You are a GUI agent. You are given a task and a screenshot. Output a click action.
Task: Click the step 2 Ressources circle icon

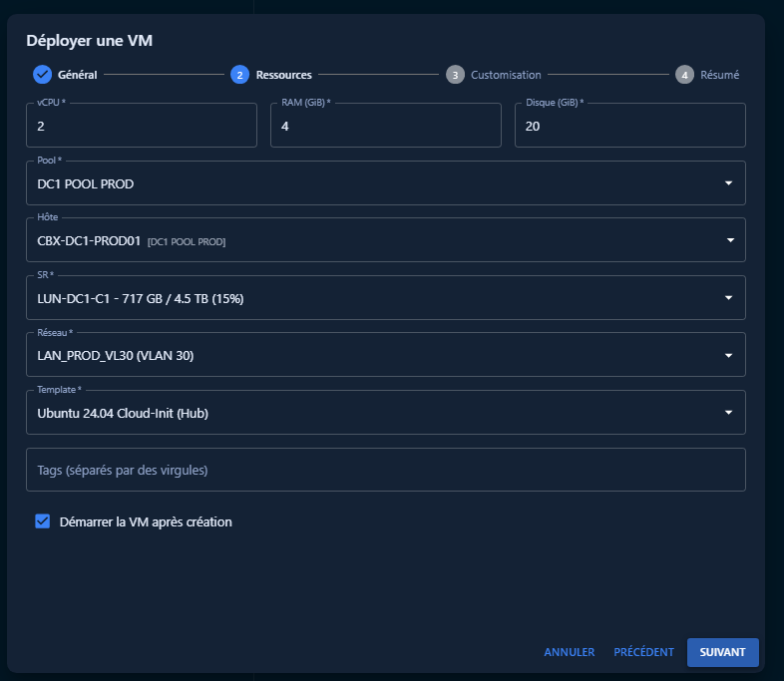(x=239, y=75)
